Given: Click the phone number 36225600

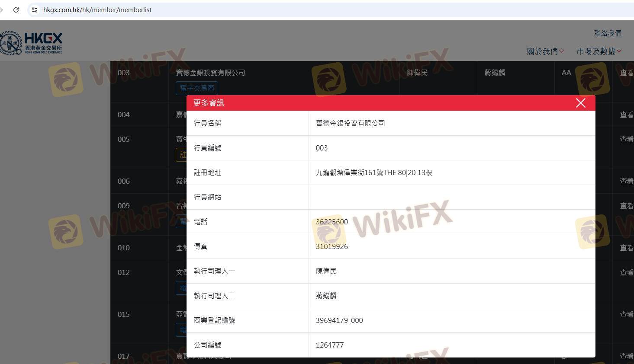Looking at the screenshot, I should coord(331,222).
